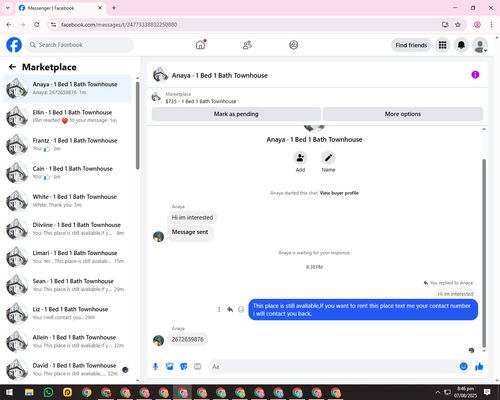
Task: Open conversation info purple icon
Action: point(475,75)
